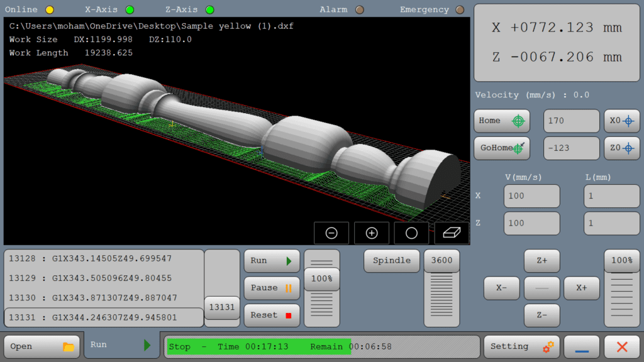The image size is (644, 362).
Task: Set Z zero with the Z0 button
Action: point(621,148)
